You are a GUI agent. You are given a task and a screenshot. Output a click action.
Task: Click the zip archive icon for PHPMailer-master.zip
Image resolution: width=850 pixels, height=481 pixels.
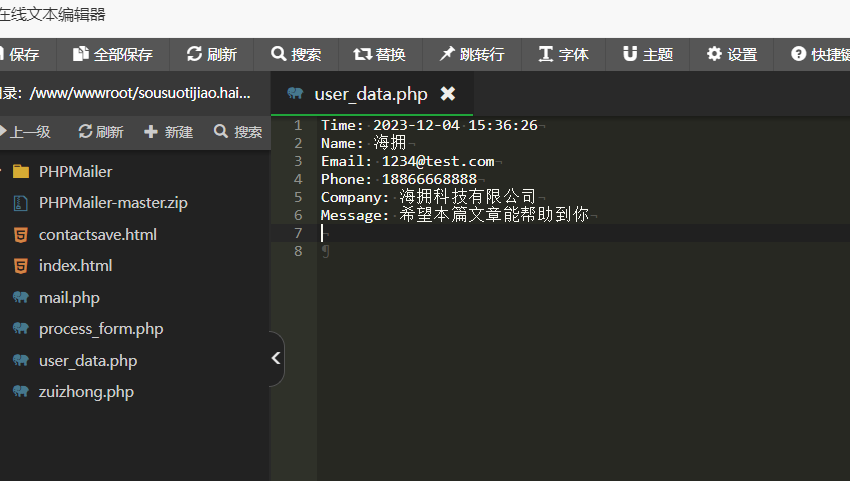point(21,203)
